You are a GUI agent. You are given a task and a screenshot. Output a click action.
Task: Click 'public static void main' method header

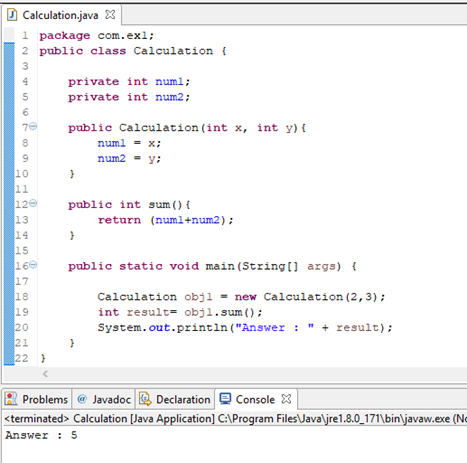(x=212, y=266)
